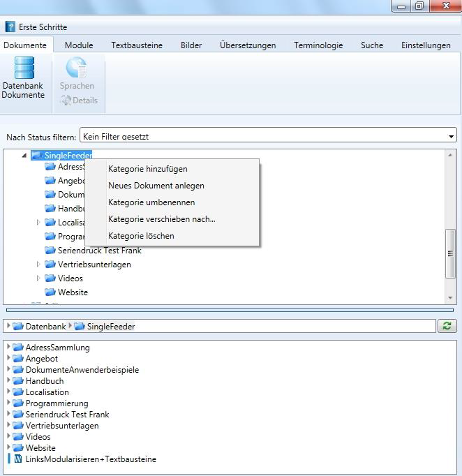Click the green refresh icon button
This screenshot has height=476, width=462.
coord(446,326)
